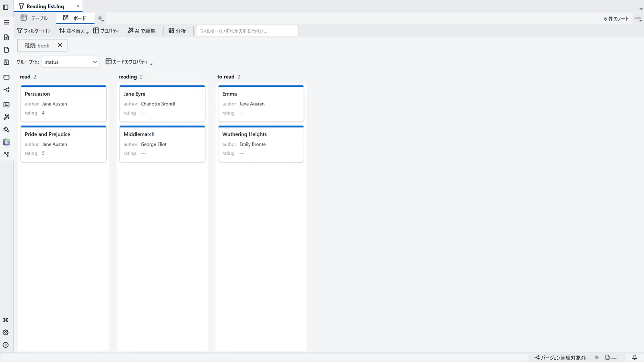Click the magic wand icon in sidebar
Screen dimensions: 644x362
6,117
